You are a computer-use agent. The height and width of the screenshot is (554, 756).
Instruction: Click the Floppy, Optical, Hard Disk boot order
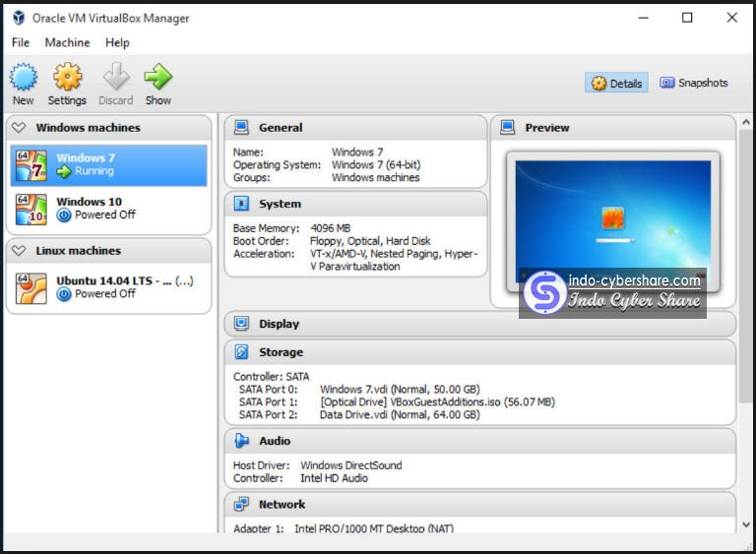[x=370, y=241]
